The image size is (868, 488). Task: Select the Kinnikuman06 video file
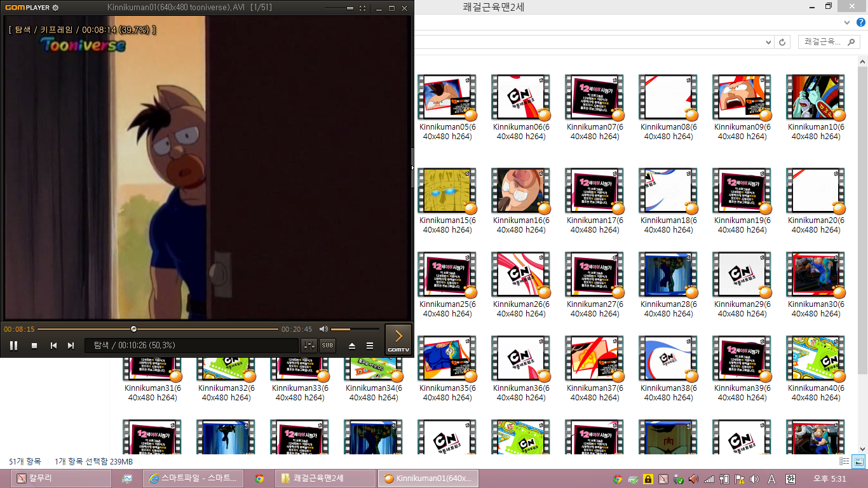(520, 107)
